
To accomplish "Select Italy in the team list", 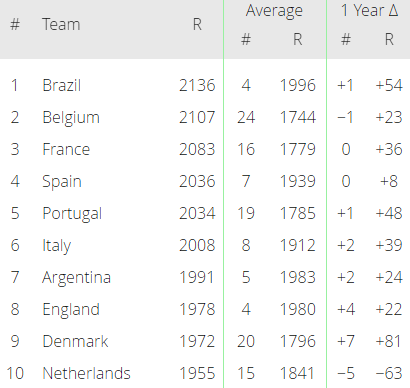I will point(56,246).
